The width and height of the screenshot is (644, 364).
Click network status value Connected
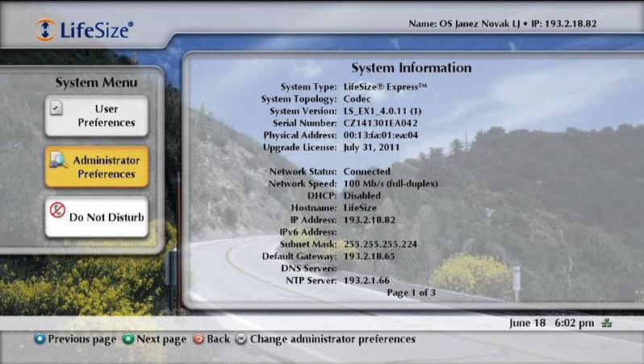(366, 171)
